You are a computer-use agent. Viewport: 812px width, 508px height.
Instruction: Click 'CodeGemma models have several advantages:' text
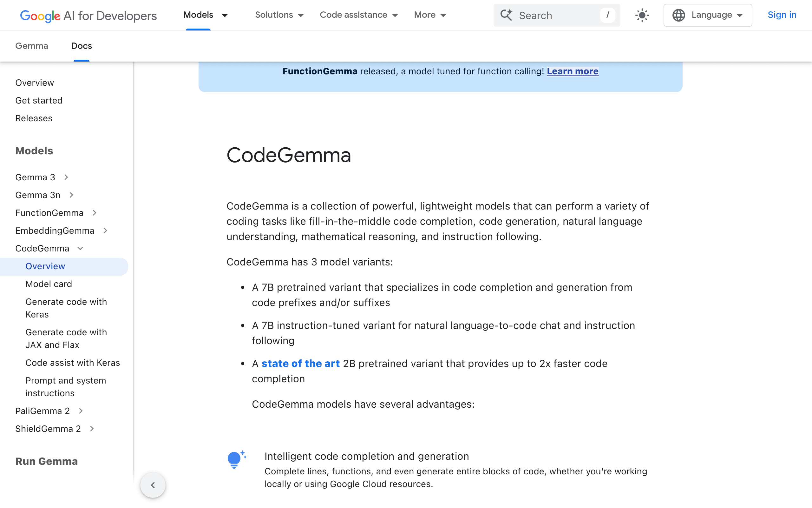pos(363,404)
